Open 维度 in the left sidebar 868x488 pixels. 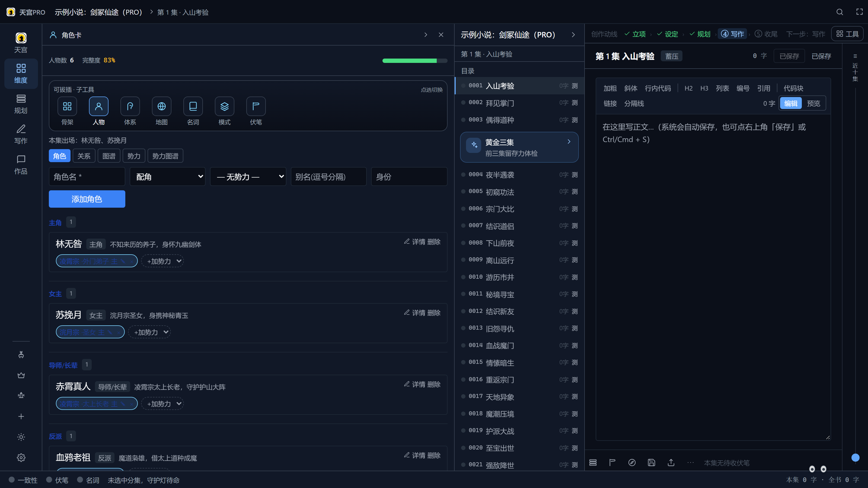point(21,73)
